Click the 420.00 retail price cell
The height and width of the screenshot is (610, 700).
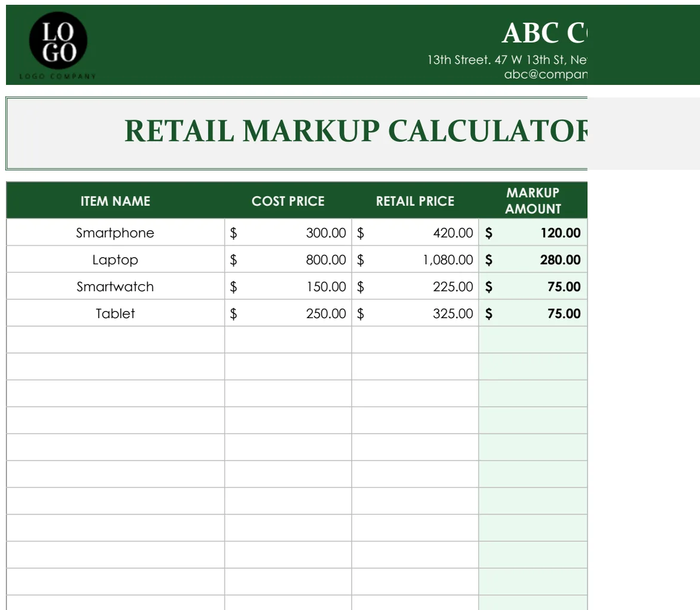coord(415,233)
